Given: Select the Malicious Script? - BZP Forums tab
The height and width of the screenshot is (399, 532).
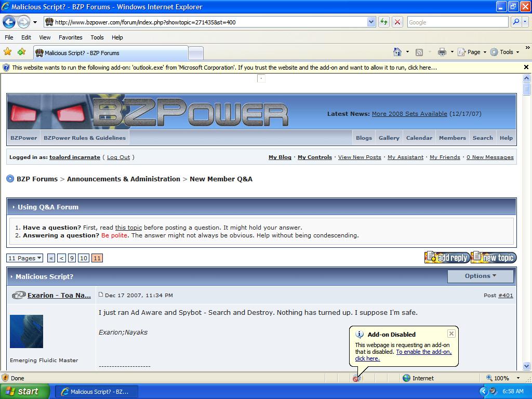Looking at the screenshot, I should coord(111,53).
